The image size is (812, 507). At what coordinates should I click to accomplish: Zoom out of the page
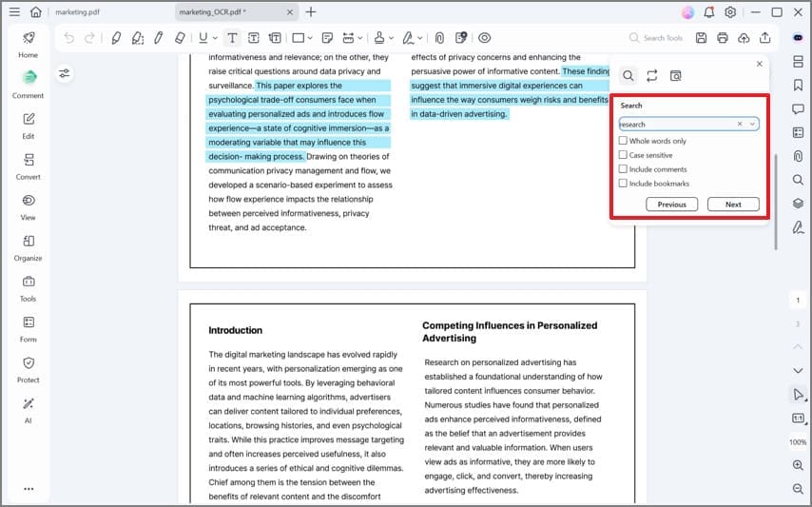click(x=798, y=489)
